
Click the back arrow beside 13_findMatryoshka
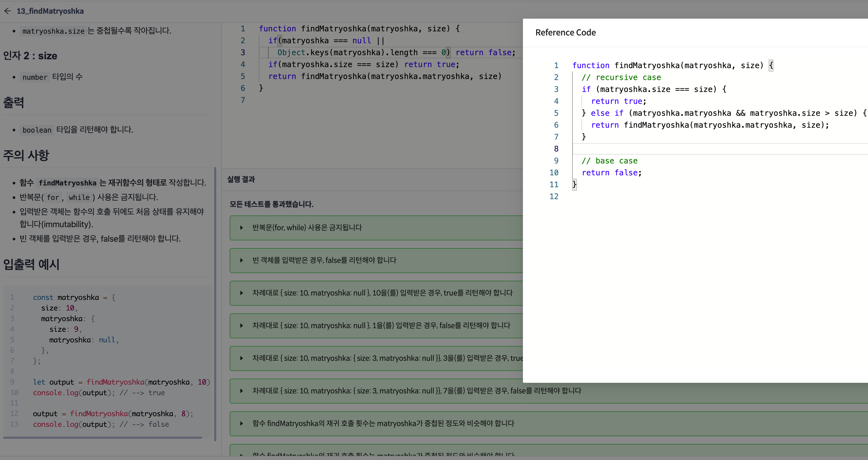point(8,11)
